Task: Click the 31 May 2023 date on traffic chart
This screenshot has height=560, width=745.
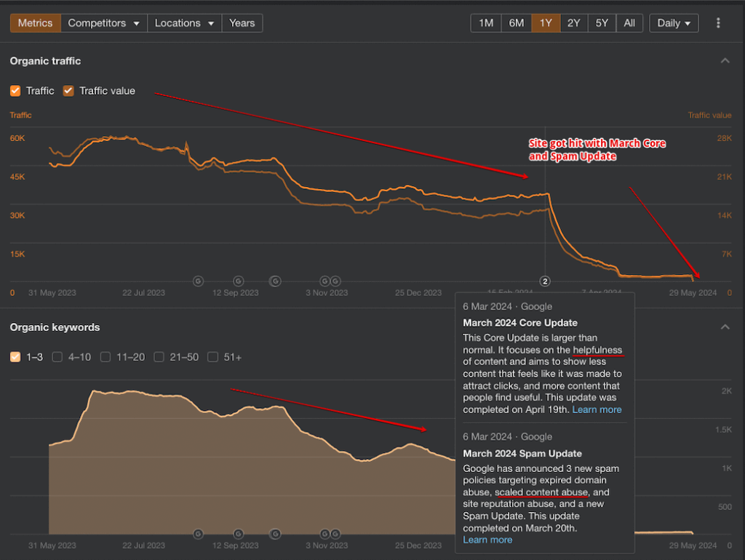Action: pos(52,292)
